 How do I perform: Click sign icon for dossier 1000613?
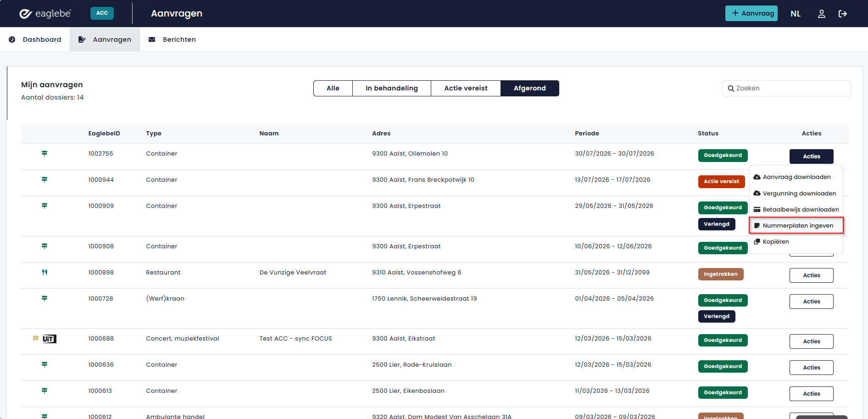(45, 391)
